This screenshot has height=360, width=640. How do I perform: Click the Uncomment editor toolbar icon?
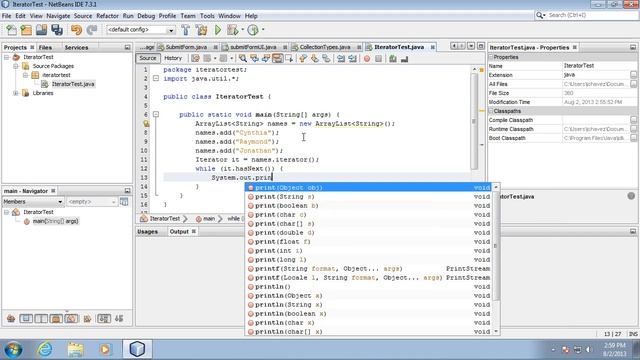point(404,59)
